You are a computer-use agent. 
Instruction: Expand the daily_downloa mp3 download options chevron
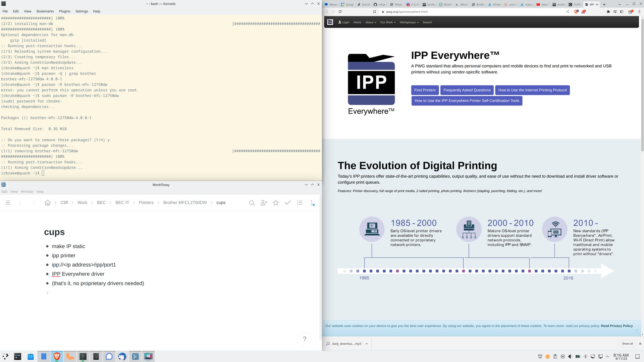(367, 344)
